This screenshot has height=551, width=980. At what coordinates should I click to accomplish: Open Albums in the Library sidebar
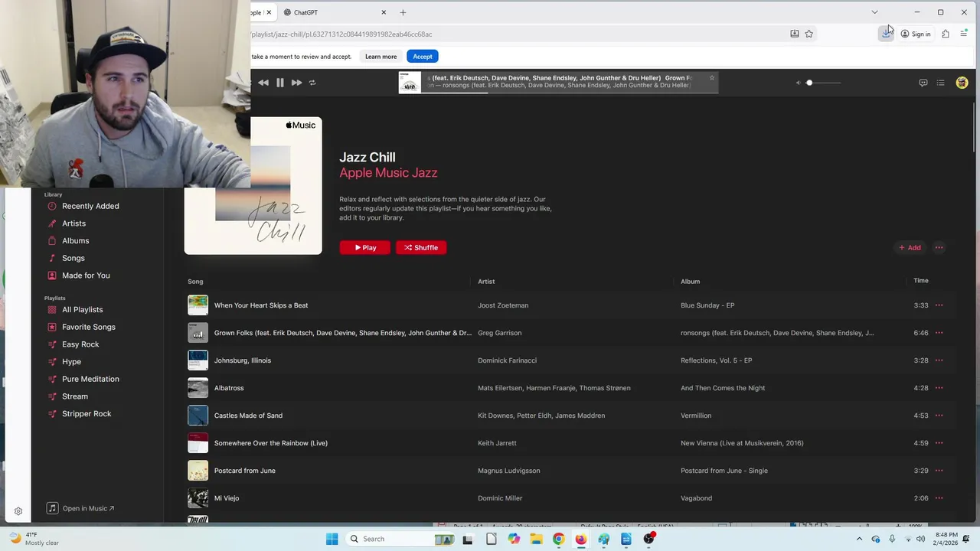76,241
